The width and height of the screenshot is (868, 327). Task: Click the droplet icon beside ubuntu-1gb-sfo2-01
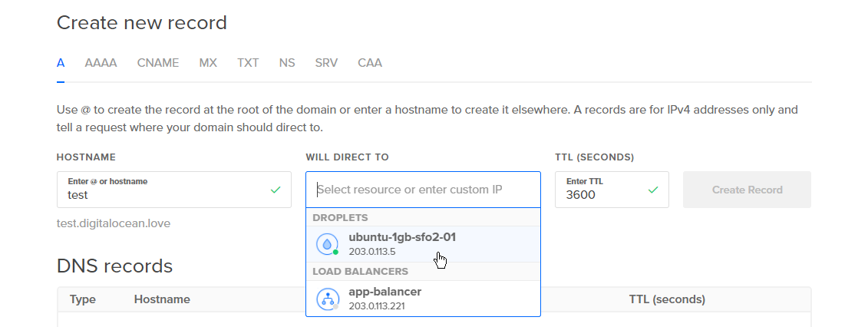coord(328,244)
